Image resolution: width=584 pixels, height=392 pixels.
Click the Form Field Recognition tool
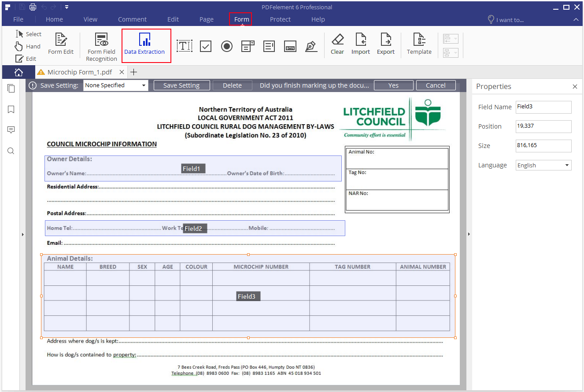(x=101, y=47)
